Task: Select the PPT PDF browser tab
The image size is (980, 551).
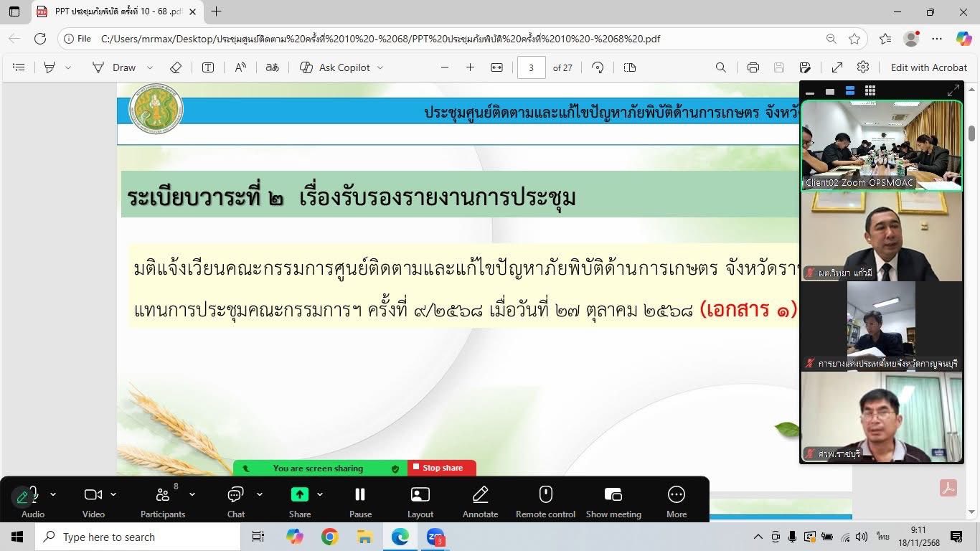Action: pyautogui.click(x=115, y=11)
